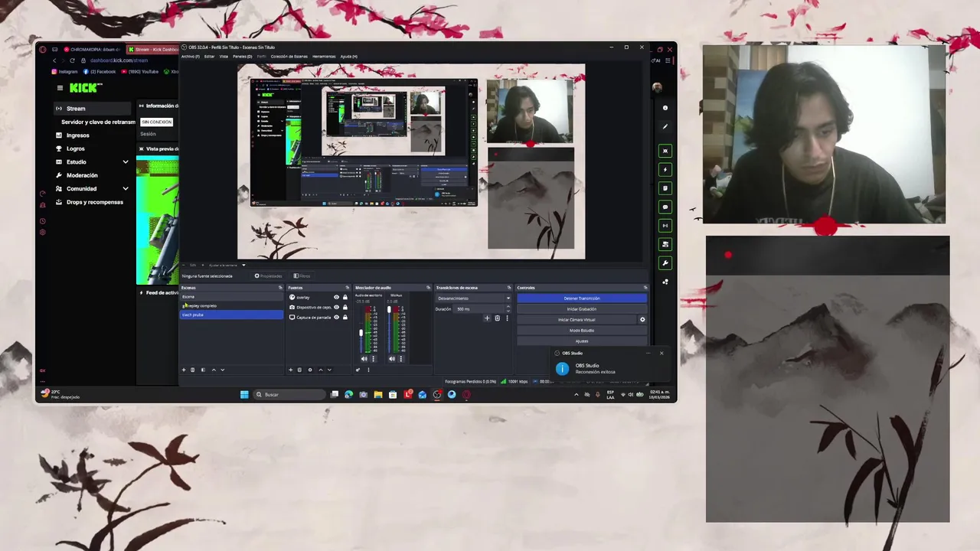The width and height of the screenshot is (980, 551).
Task: Open the Vista menu in OBS
Action: [x=224, y=56]
